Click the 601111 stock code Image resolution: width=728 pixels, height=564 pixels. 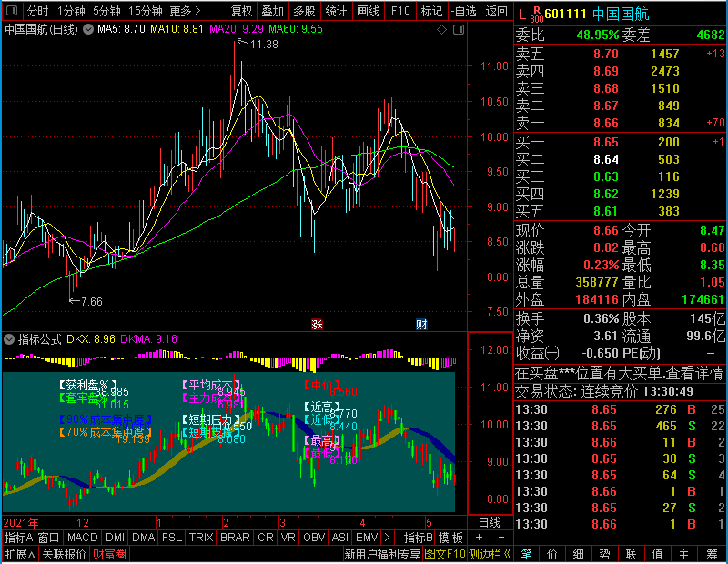pos(565,14)
